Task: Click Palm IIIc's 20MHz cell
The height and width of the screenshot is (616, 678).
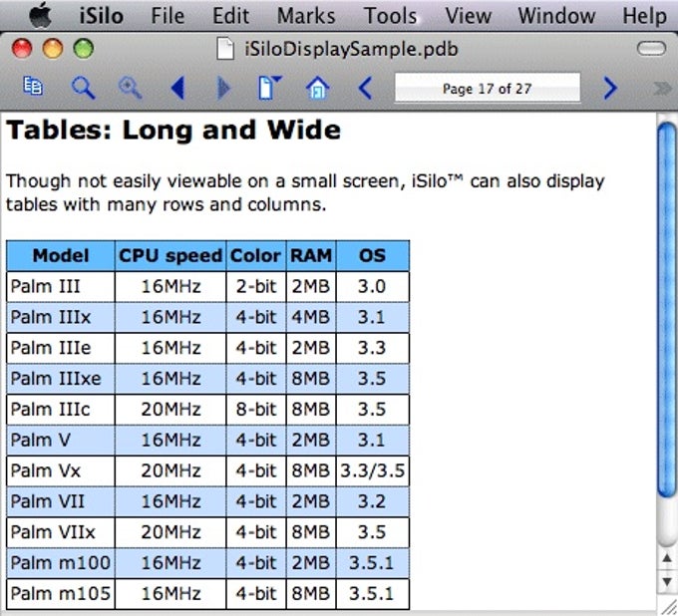Action: [170, 410]
